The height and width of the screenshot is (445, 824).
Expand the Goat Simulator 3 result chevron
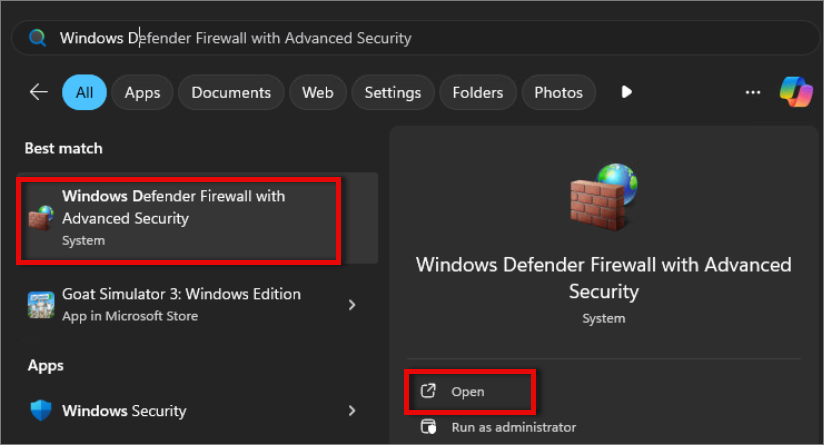(x=352, y=305)
